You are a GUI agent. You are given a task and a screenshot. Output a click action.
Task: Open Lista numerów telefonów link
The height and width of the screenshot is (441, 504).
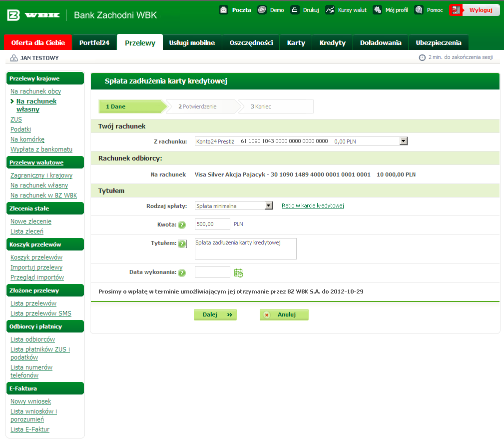31,371
